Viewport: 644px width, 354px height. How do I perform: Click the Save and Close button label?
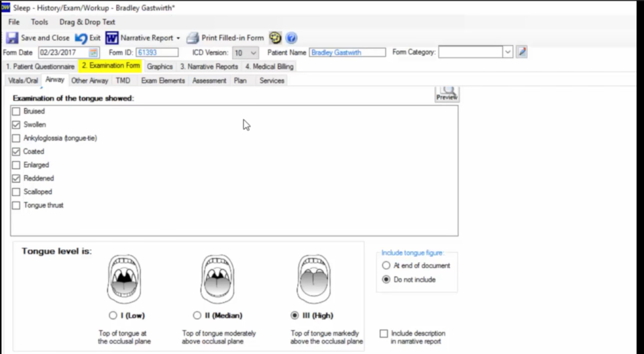pyautogui.click(x=45, y=38)
